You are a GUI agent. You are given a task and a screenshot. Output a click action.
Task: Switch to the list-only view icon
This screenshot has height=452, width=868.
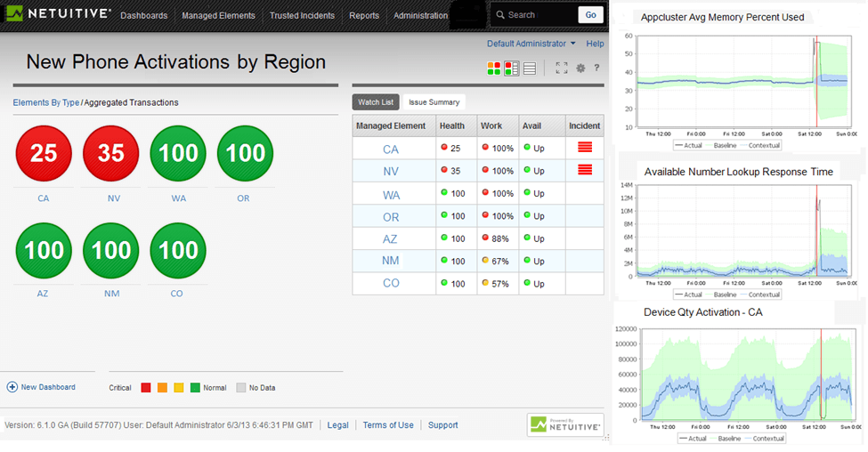pyautogui.click(x=530, y=69)
